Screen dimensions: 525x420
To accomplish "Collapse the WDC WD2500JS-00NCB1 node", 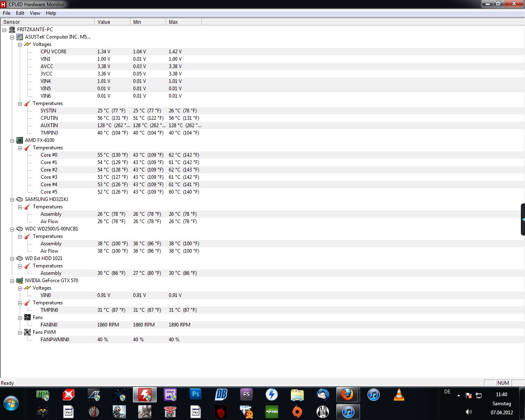I will (12, 229).
